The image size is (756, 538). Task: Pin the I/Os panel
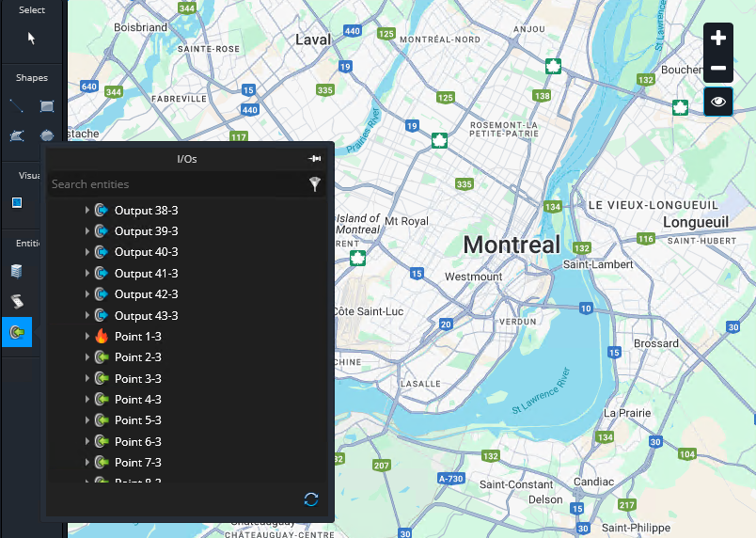coord(315,159)
